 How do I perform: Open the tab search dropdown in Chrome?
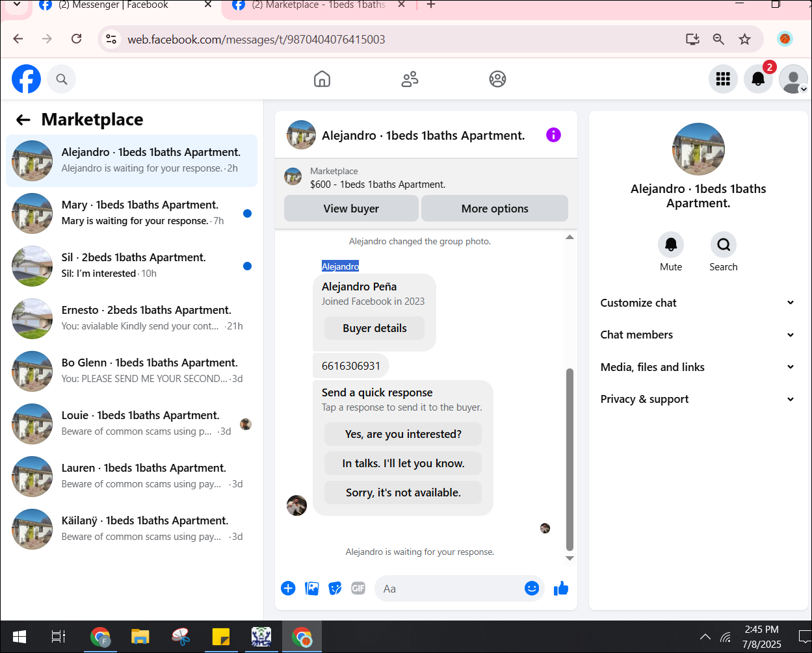coord(17,5)
